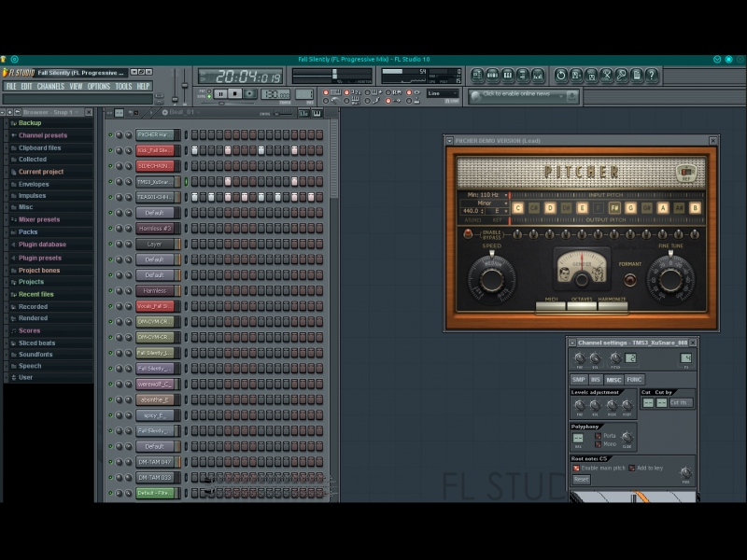The height and width of the screenshot is (560, 747).
Task: Toggle the Pitcher formant button
Action: click(x=629, y=279)
